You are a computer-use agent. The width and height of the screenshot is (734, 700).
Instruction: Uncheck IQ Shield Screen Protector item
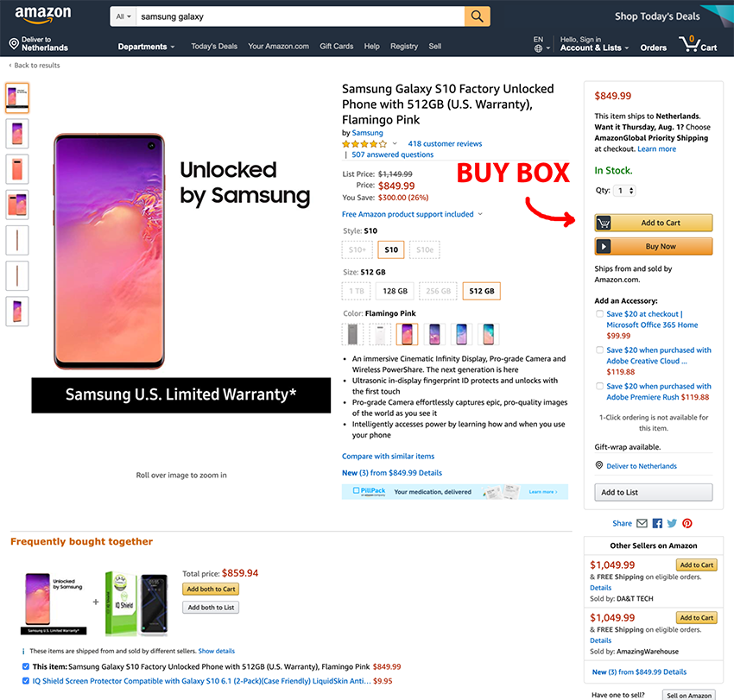(x=24, y=680)
